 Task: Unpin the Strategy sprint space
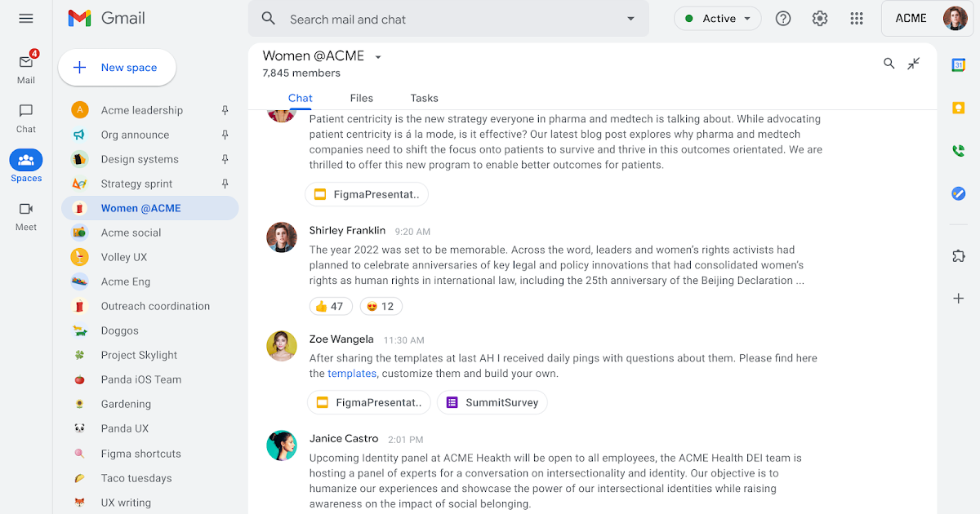[x=225, y=184]
